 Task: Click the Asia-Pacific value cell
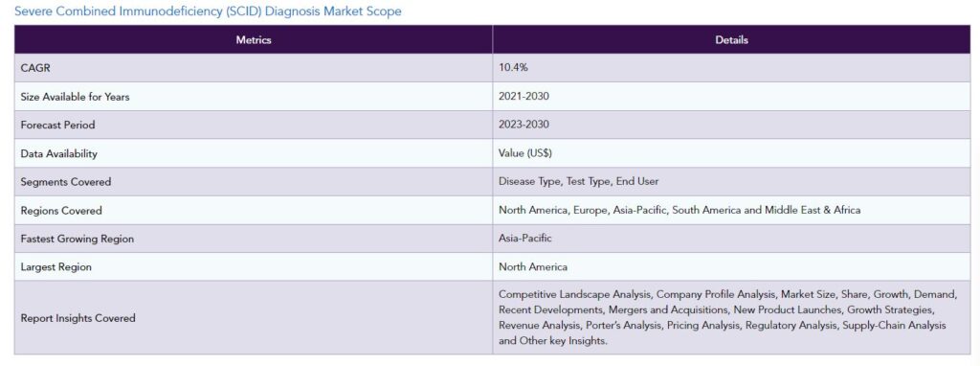[731, 239]
